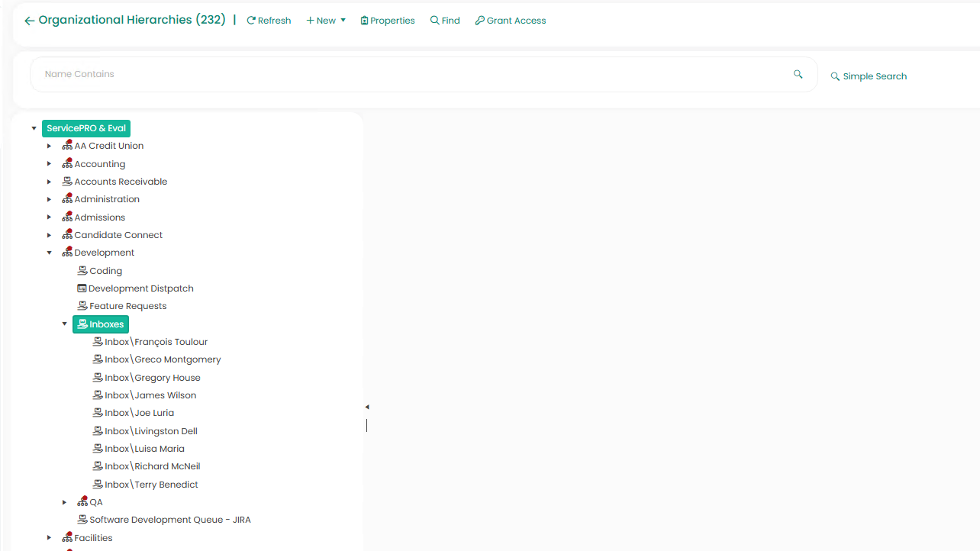Click the AA Credit Union org unit icon
Screen dimensions: 980x551
point(67,146)
